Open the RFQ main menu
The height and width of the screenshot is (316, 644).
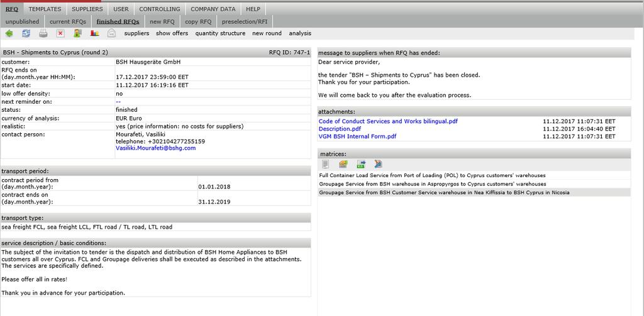point(12,9)
